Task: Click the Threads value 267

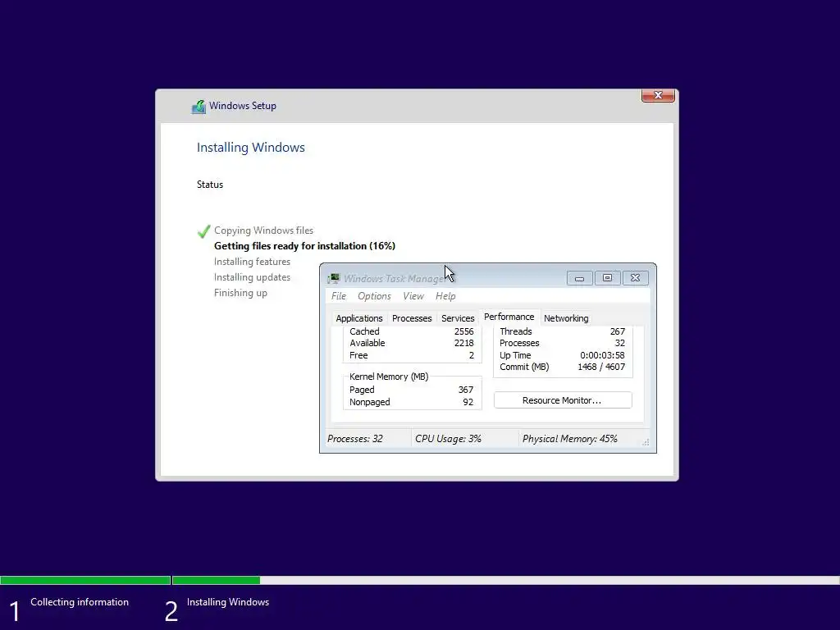Action: pos(617,331)
